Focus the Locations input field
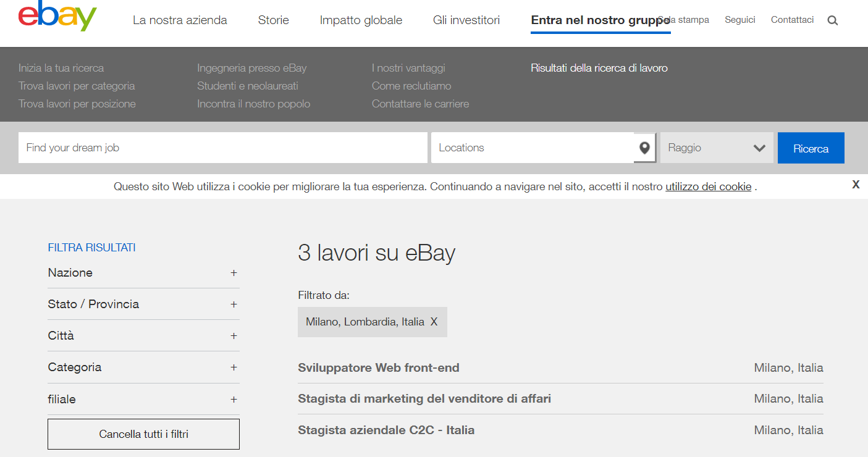 click(533, 148)
